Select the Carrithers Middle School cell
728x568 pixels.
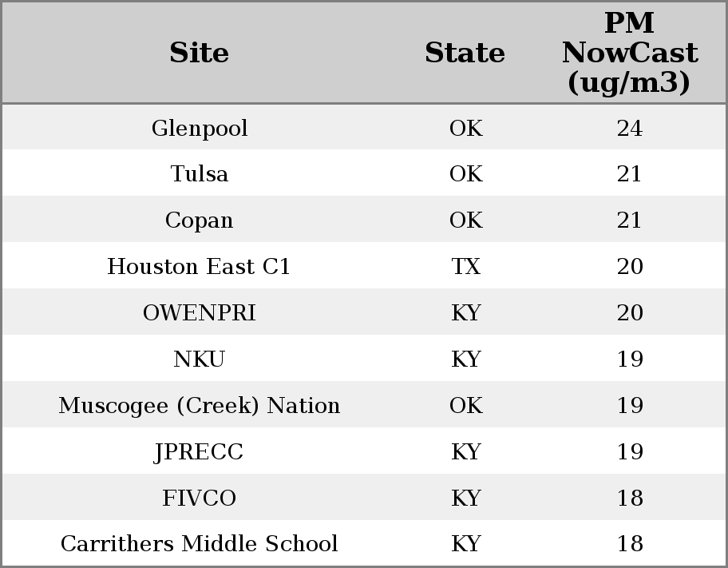tap(200, 544)
